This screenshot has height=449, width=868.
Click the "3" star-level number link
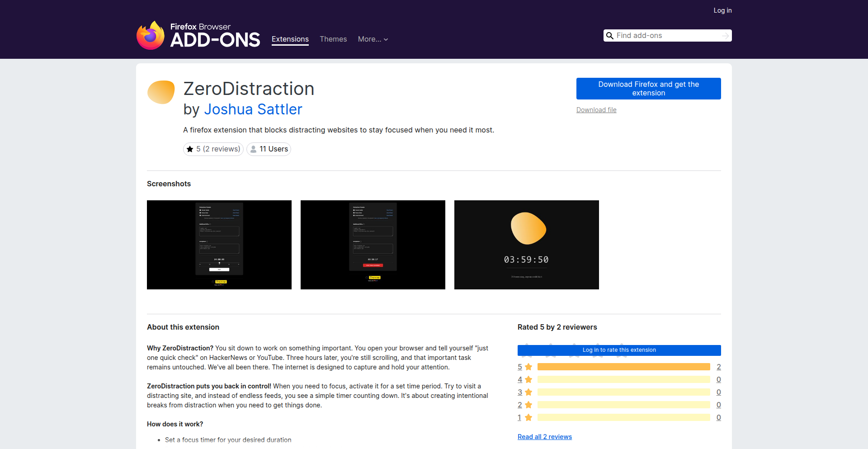tap(520, 392)
